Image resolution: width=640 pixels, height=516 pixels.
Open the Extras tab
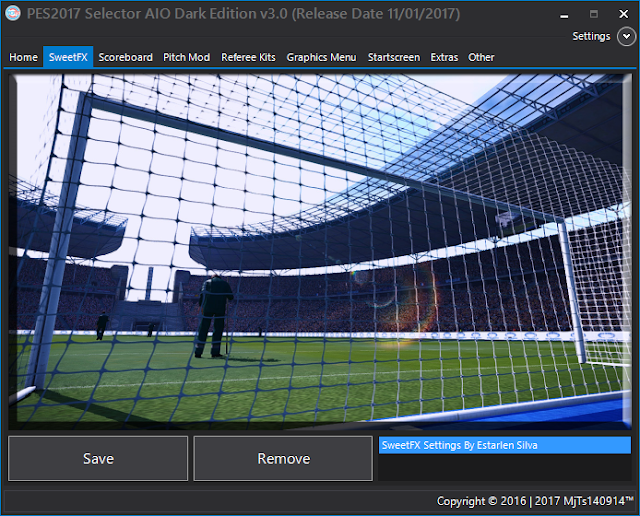coord(444,57)
